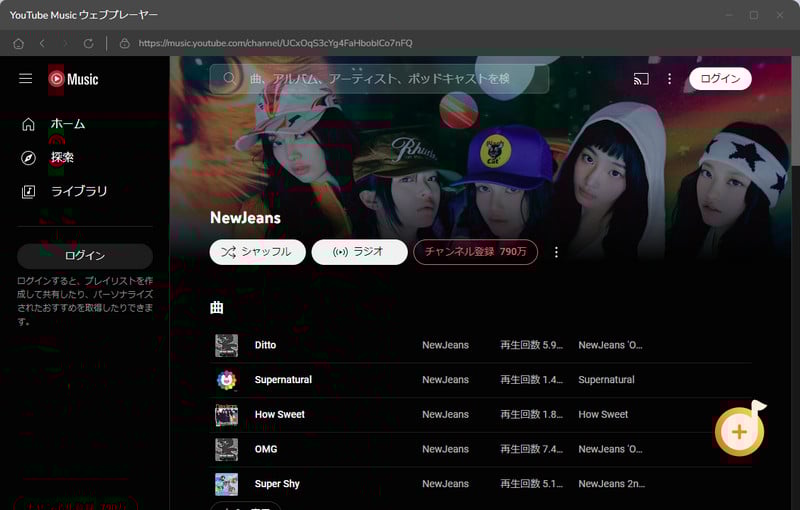Click the sidebar ログイン button
Image resolution: width=800 pixels, height=510 pixels.
pyautogui.click(x=85, y=256)
